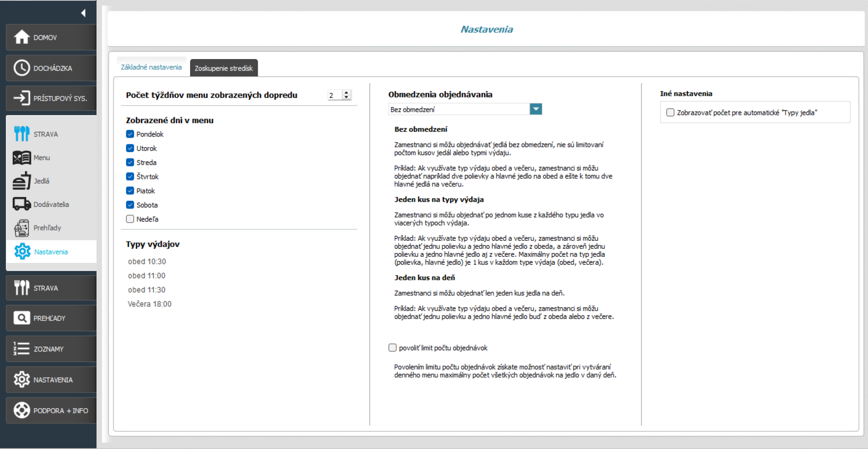
Task: Collapse the sidebar with the arrow
Action: (83, 13)
